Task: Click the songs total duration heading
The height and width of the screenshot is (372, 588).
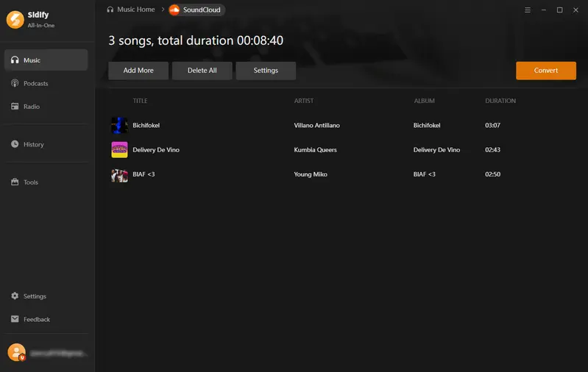Action: point(196,40)
